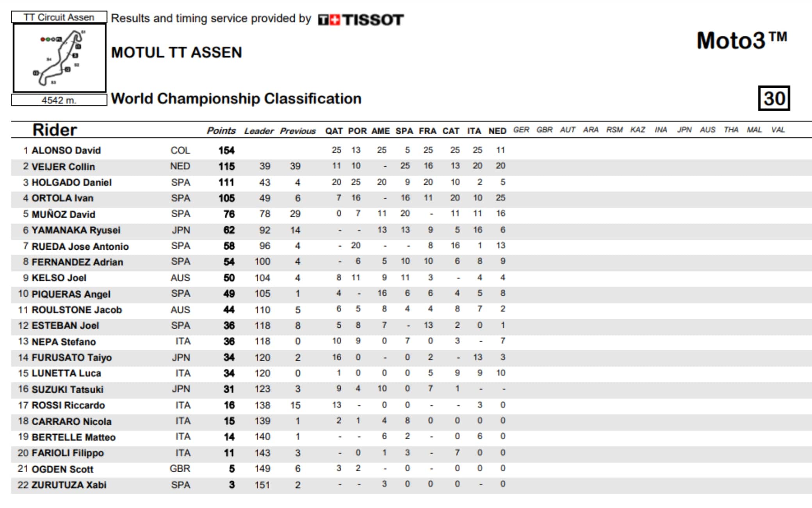
Task: Click the Points column header
Action: pyautogui.click(x=221, y=131)
